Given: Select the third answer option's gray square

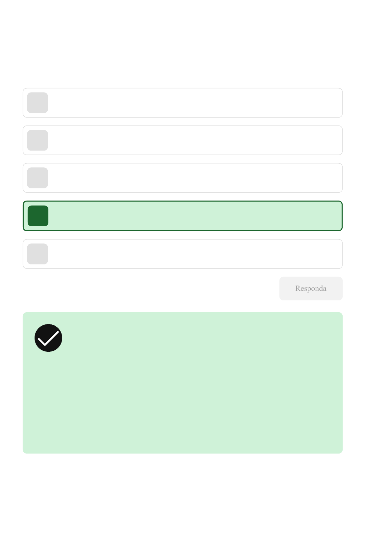Looking at the screenshot, I should (x=38, y=178).
